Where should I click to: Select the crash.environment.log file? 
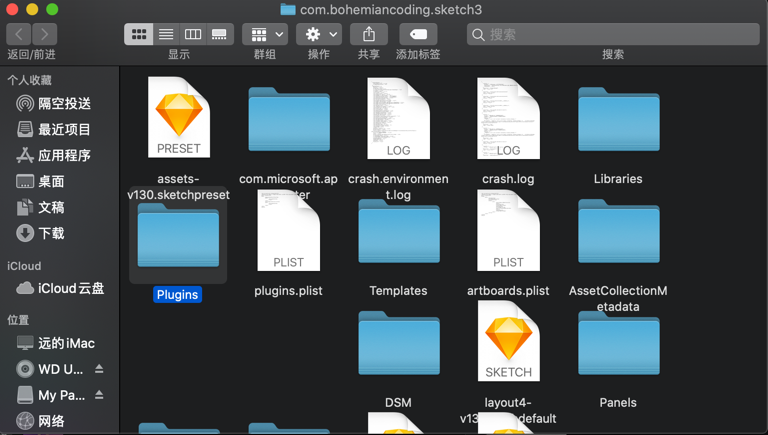[399, 118]
